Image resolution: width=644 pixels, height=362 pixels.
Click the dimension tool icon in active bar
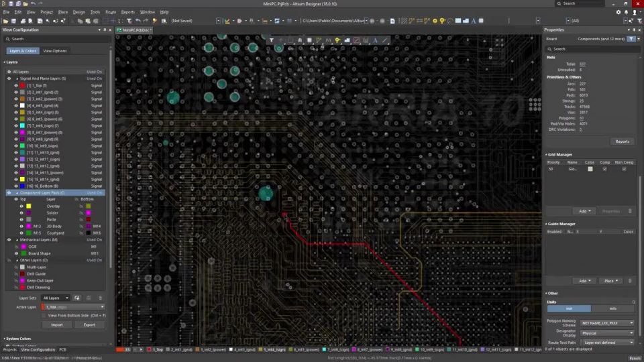point(366,40)
